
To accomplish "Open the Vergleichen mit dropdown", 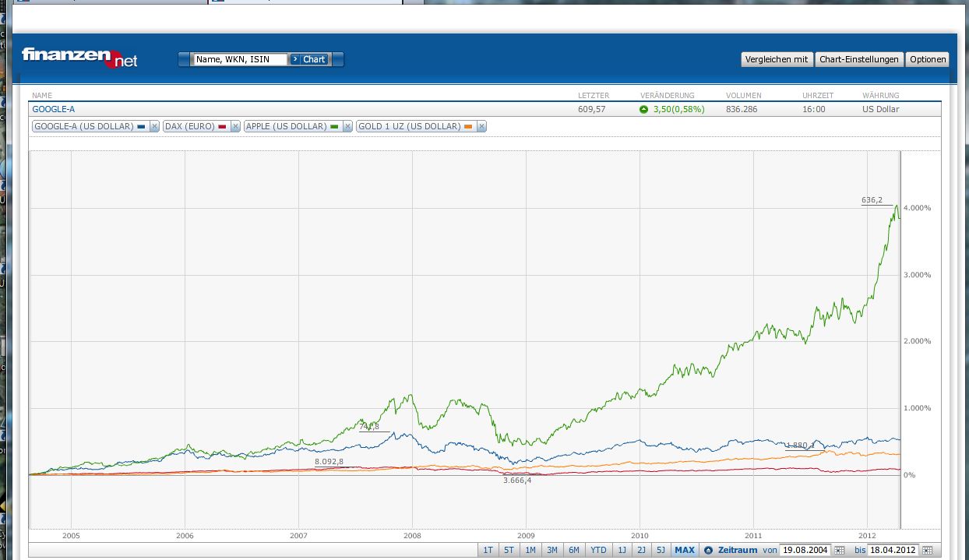I will [x=777, y=59].
